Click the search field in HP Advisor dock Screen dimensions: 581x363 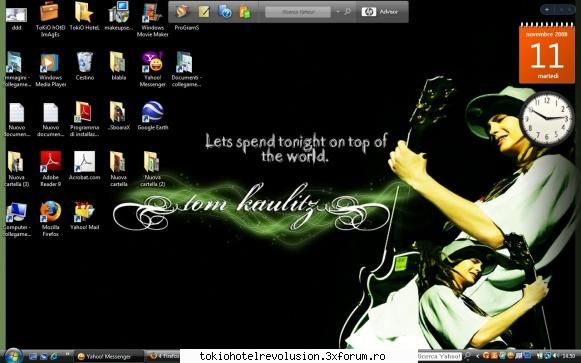[x=298, y=12]
